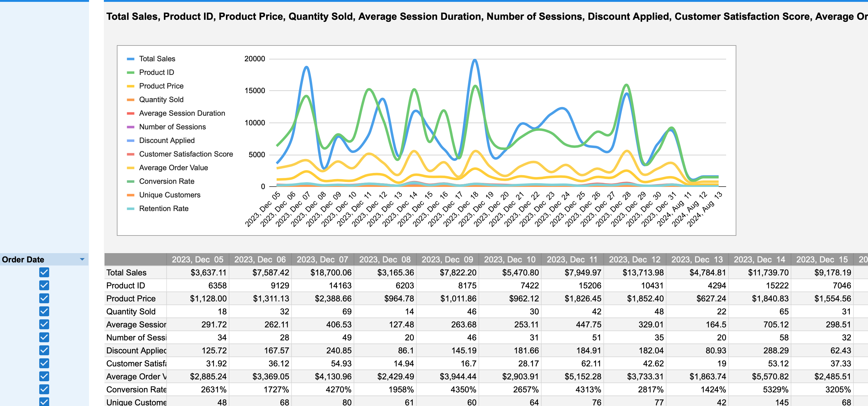Toggle the checkbox beside the Conversion Rate row

click(44, 389)
